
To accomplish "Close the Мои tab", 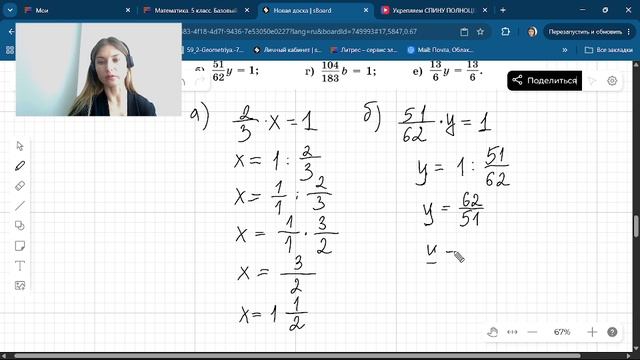I will click(128, 10).
